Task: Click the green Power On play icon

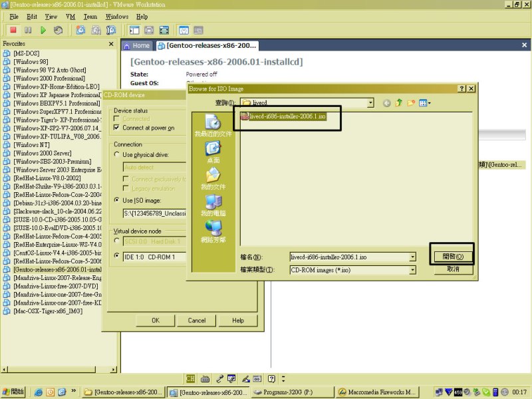Action: pos(43,30)
